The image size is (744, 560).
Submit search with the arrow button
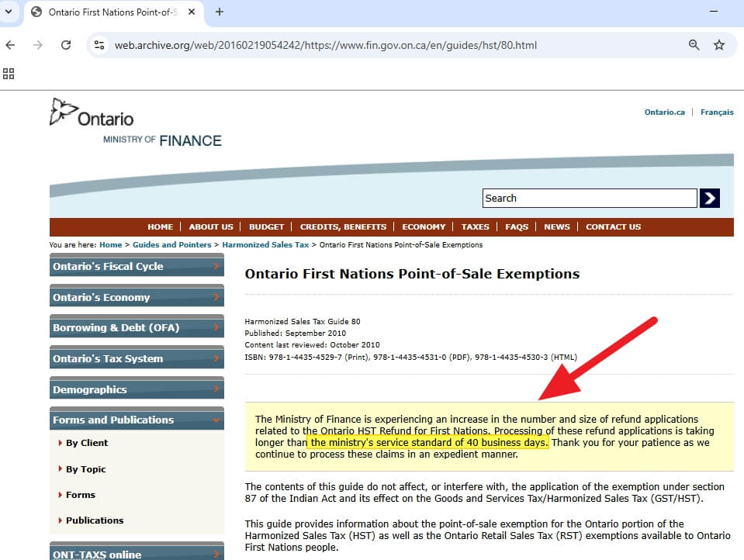point(709,198)
